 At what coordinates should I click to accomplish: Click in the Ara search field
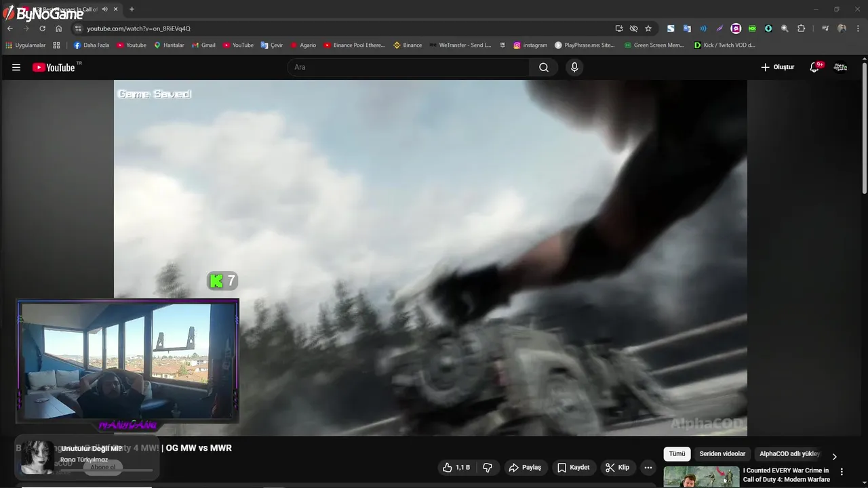pos(408,67)
